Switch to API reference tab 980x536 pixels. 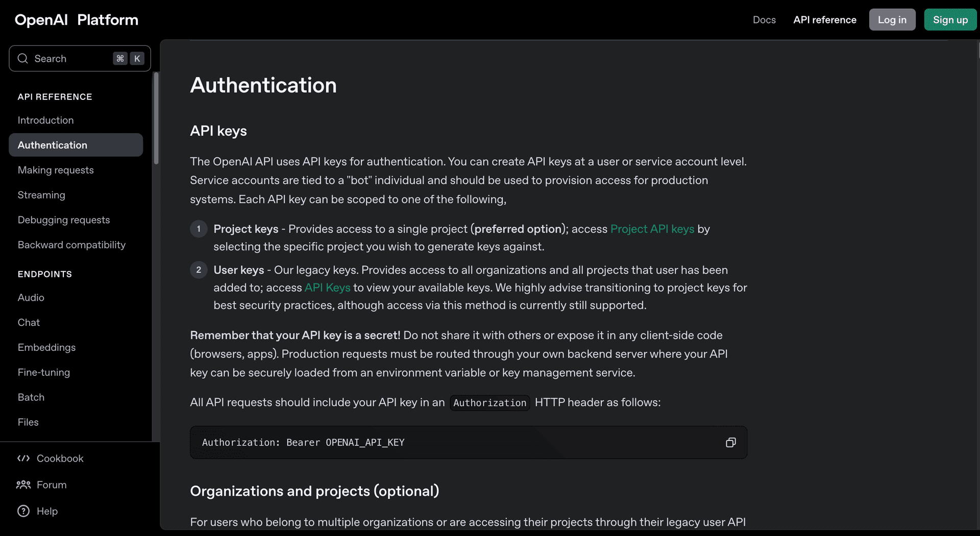pos(824,20)
